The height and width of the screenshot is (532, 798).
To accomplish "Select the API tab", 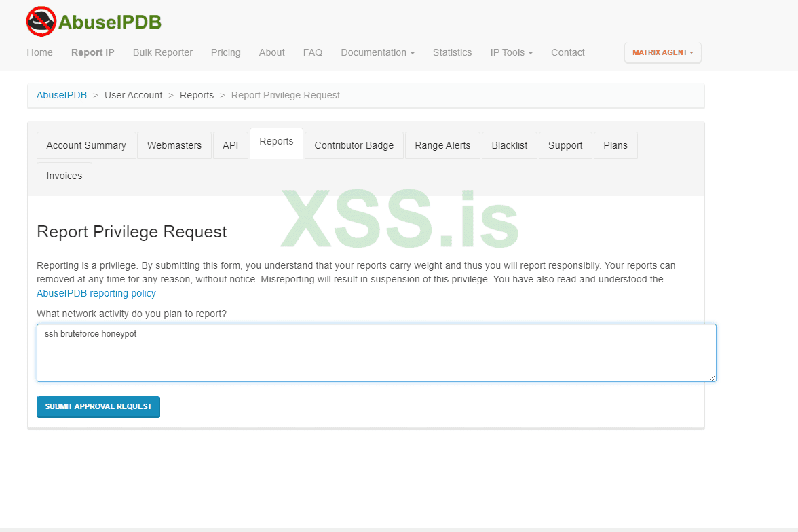I will (x=231, y=145).
